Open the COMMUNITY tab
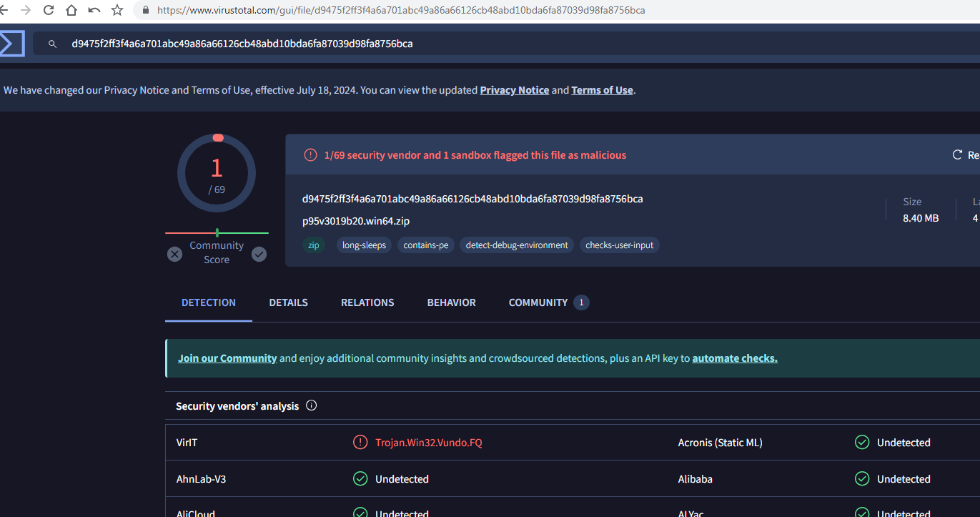The height and width of the screenshot is (517, 980). 538,302
